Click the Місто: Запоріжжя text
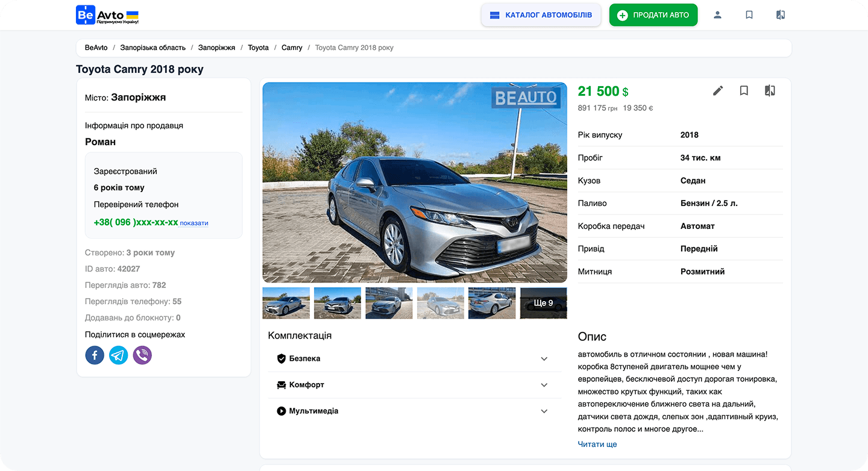 click(x=125, y=98)
